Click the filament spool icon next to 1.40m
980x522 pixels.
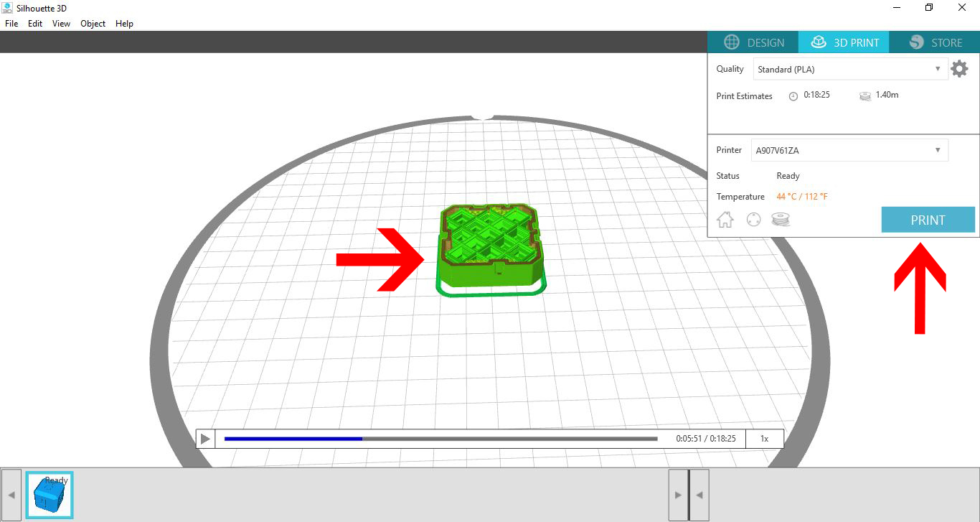(x=865, y=95)
